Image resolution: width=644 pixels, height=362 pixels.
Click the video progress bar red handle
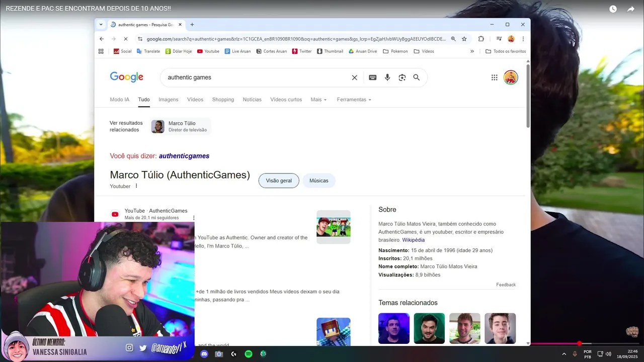[579, 343]
